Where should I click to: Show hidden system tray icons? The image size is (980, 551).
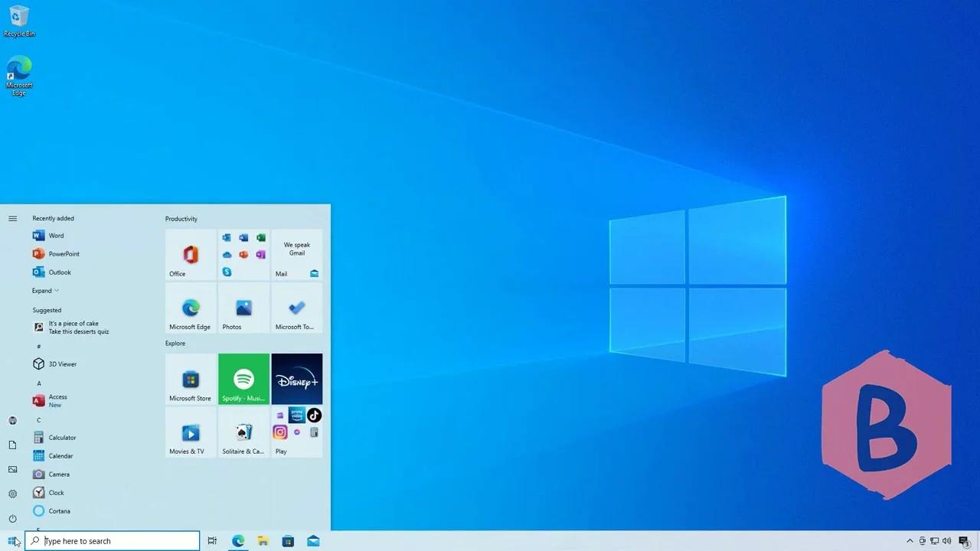[910, 541]
